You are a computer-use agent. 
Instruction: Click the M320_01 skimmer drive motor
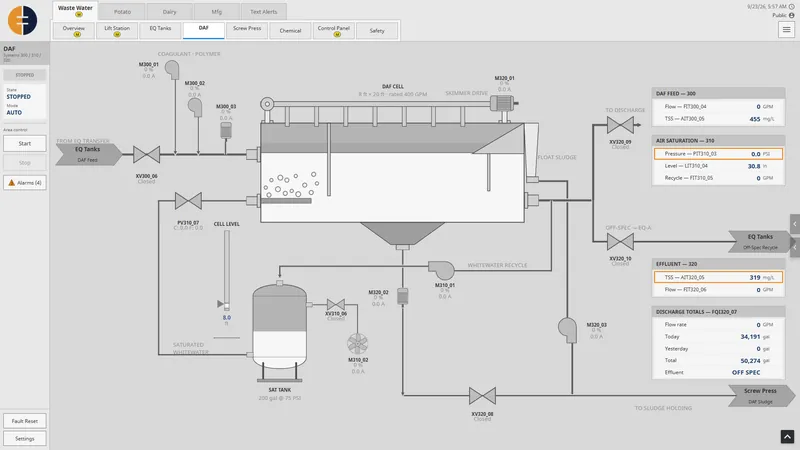click(504, 104)
